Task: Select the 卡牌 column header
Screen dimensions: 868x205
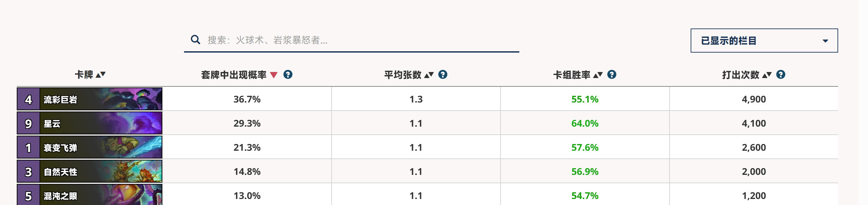Action: 84,75
